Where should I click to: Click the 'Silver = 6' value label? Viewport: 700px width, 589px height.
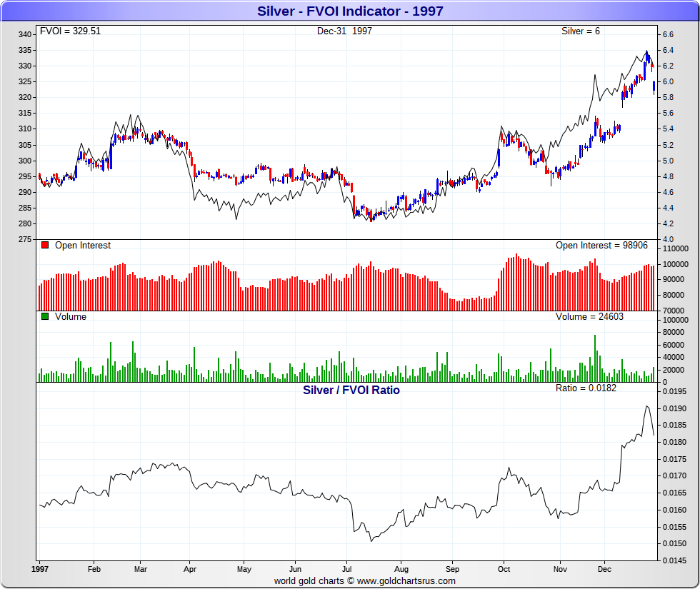(580, 31)
